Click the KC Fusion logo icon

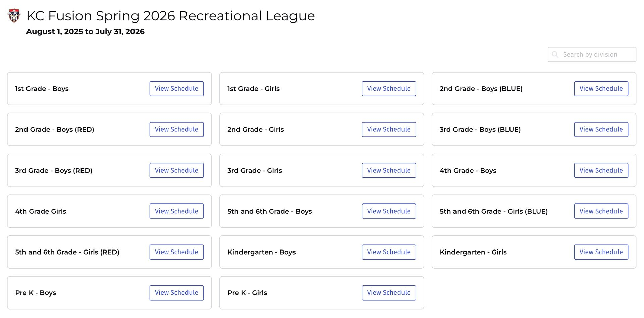[14, 16]
